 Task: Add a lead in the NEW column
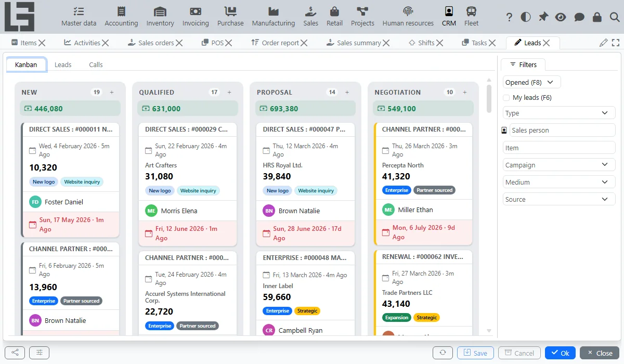coord(111,92)
